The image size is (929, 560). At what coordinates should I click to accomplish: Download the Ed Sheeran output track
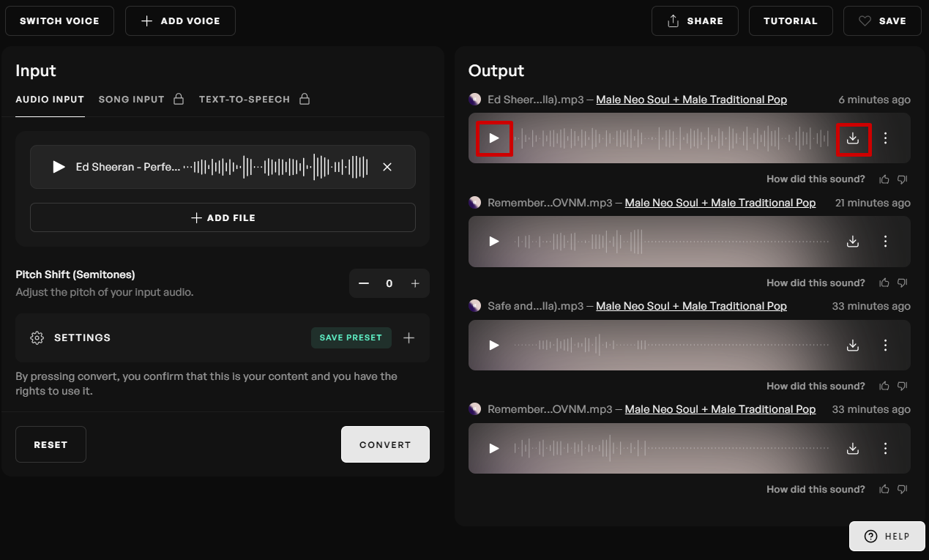click(853, 138)
